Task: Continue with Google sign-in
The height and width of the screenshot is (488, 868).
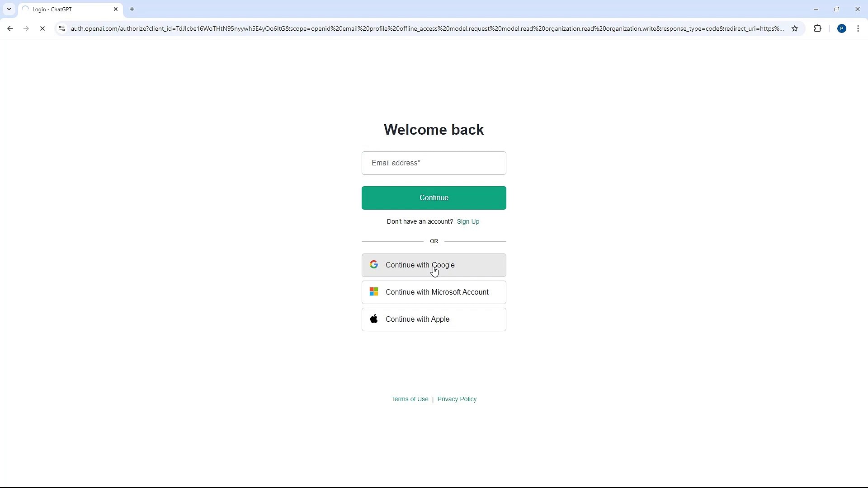Action: pos(434,265)
